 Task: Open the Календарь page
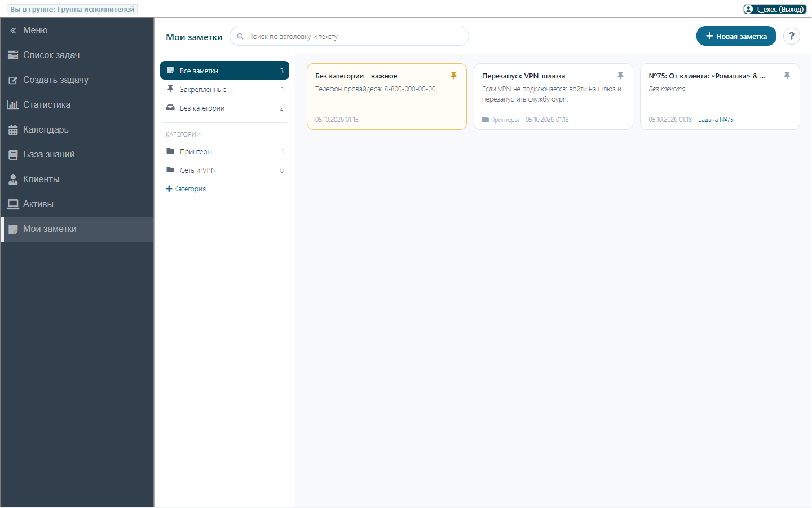point(77,130)
